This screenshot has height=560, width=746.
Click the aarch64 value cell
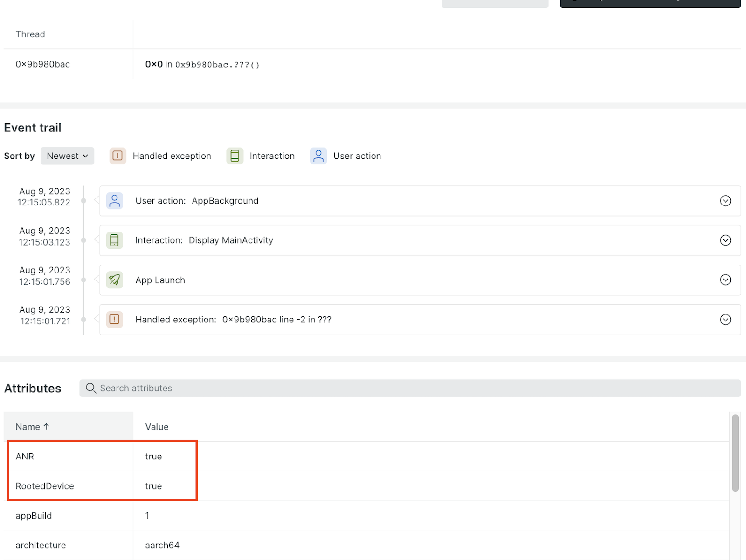click(x=162, y=545)
